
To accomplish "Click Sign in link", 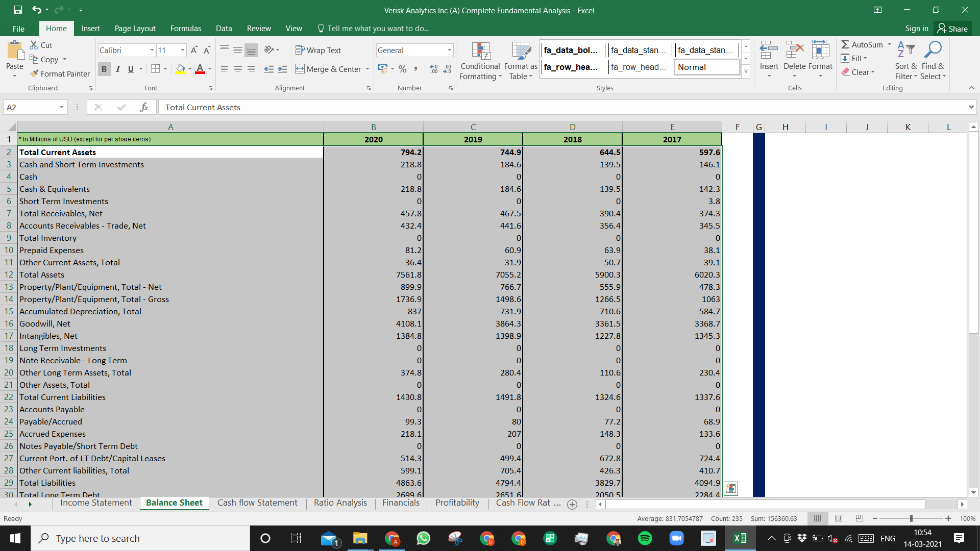I will [916, 29].
